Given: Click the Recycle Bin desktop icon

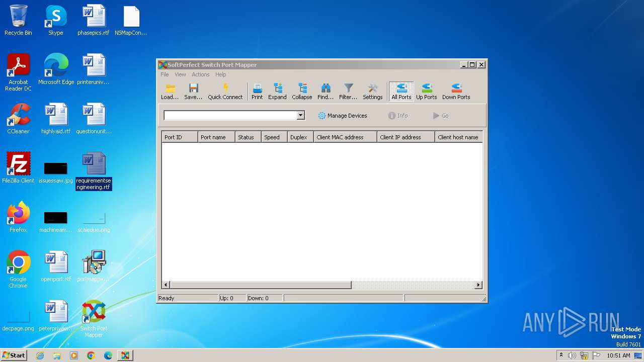Looking at the screenshot, I should [x=18, y=20].
